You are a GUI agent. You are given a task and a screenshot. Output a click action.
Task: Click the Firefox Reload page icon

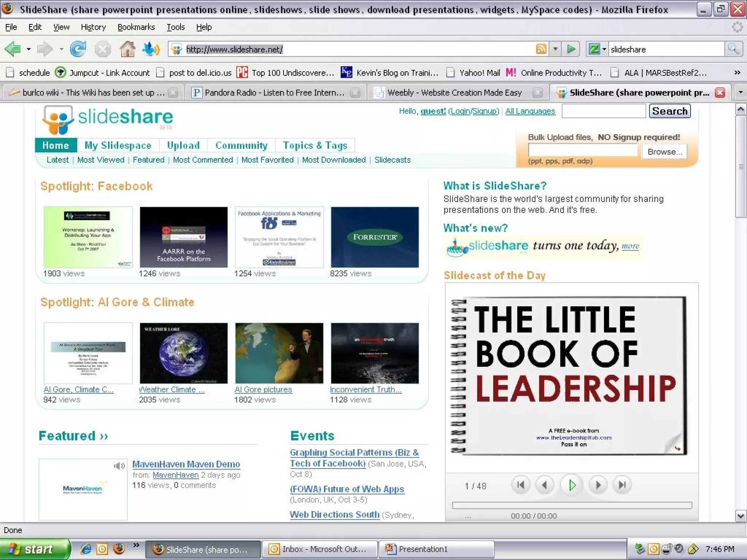[78, 49]
